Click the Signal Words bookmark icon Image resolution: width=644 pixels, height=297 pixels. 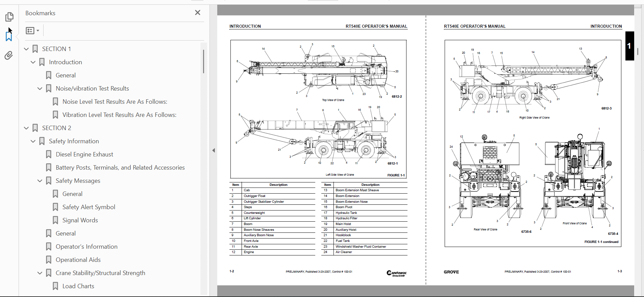[55, 220]
